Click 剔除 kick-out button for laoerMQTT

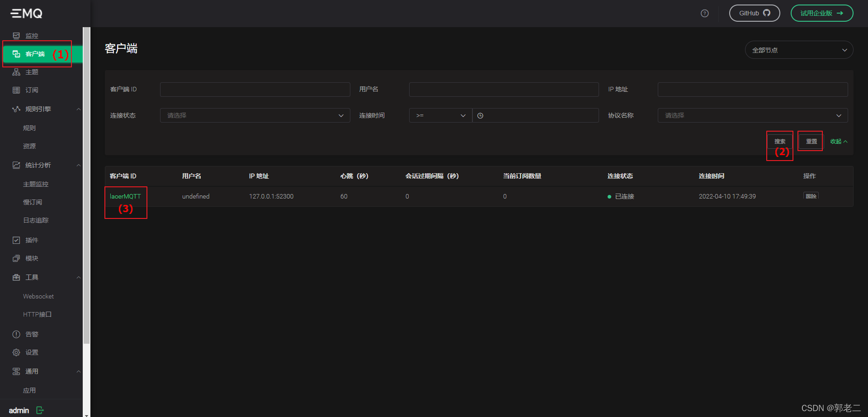click(x=811, y=196)
